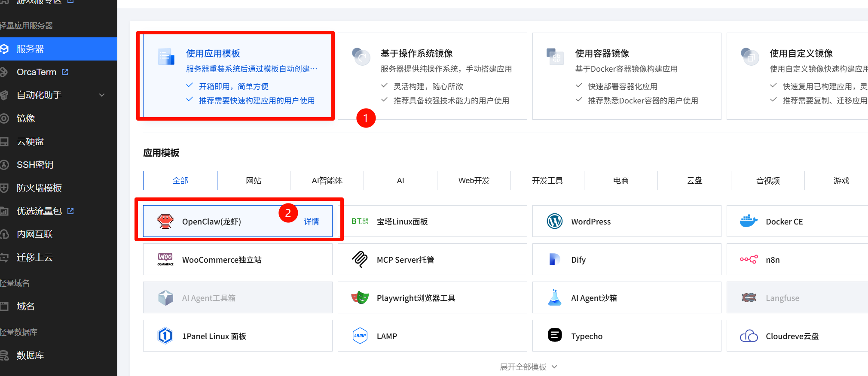868x376 pixels.
Task: Select the Typecho template icon
Action: pos(554,335)
